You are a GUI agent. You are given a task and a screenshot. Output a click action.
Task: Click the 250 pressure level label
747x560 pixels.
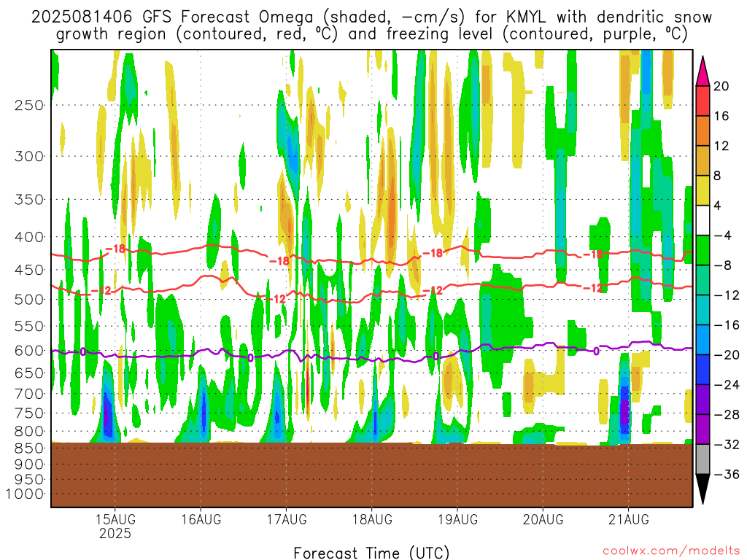[29, 105]
